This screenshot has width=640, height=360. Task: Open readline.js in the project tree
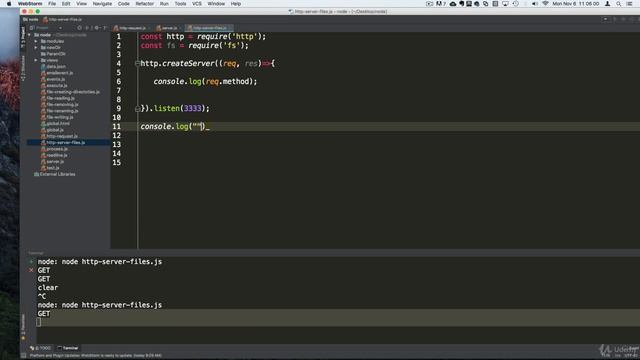[x=54, y=155]
